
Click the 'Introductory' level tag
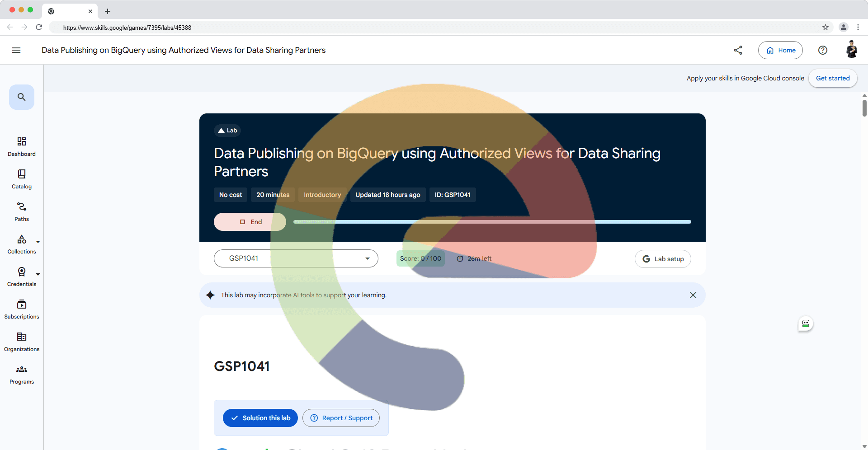pos(322,195)
